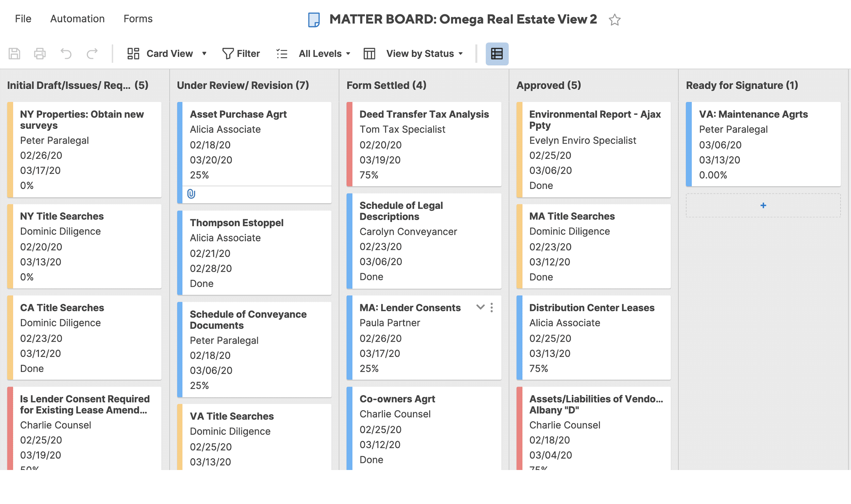Save the matter board

(x=14, y=53)
